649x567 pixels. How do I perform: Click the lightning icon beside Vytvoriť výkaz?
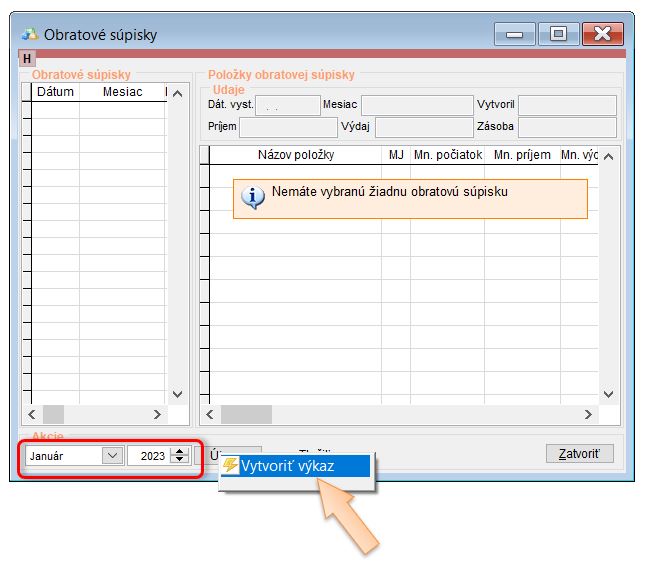coord(230,466)
